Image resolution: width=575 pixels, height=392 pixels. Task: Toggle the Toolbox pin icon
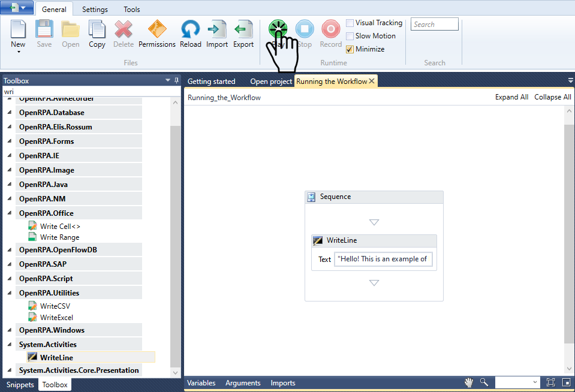point(176,80)
